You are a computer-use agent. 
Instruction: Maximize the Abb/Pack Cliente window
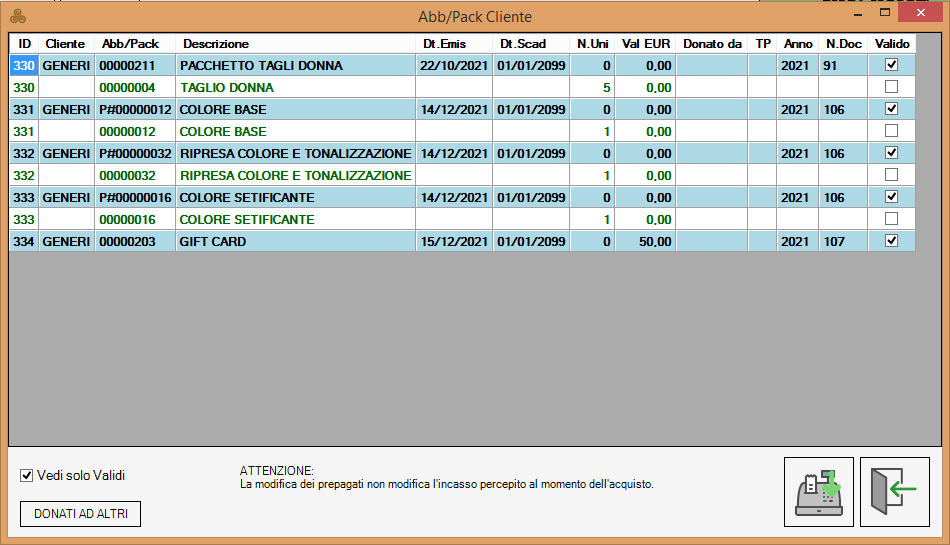coord(884,14)
